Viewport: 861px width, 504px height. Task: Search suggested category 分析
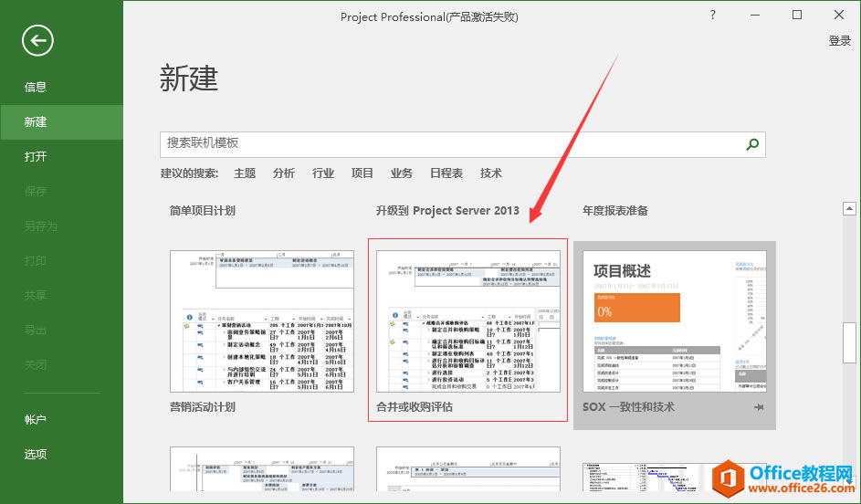point(284,173)
